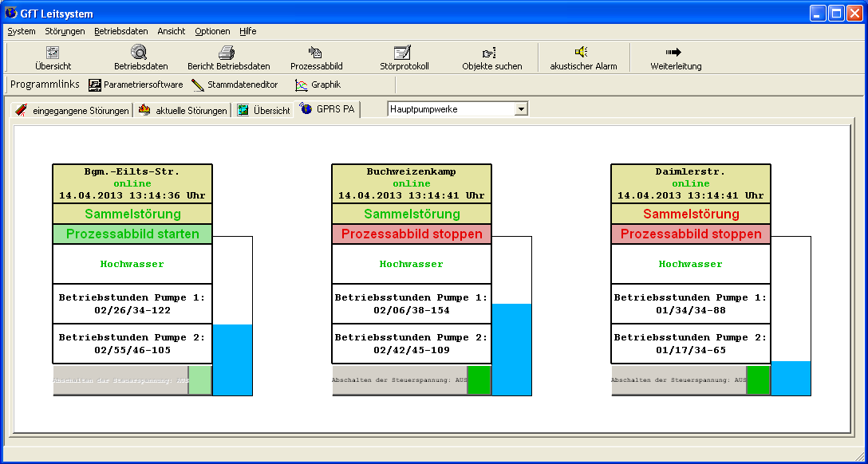
Task: Open the Übersicht toolbar icon
Action: click(x=53, y=53)
